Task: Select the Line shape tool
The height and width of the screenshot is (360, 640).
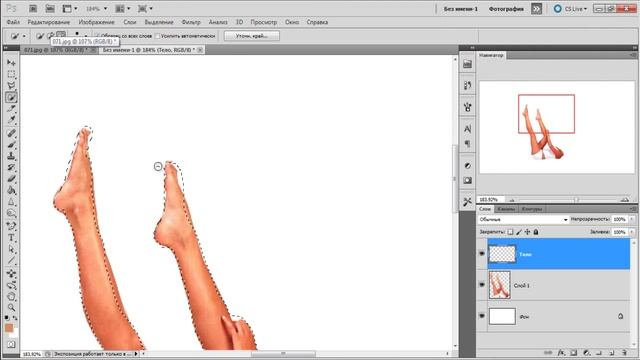Action: point(11,260)
